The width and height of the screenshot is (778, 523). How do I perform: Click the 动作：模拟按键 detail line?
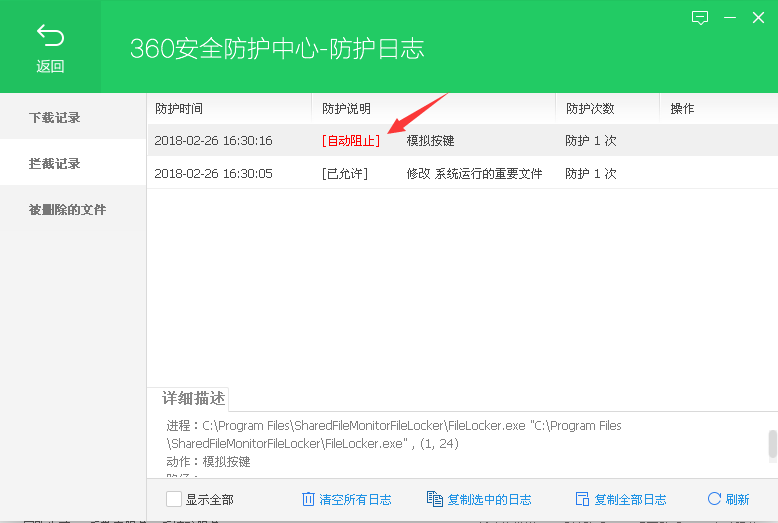pos(208,461)
